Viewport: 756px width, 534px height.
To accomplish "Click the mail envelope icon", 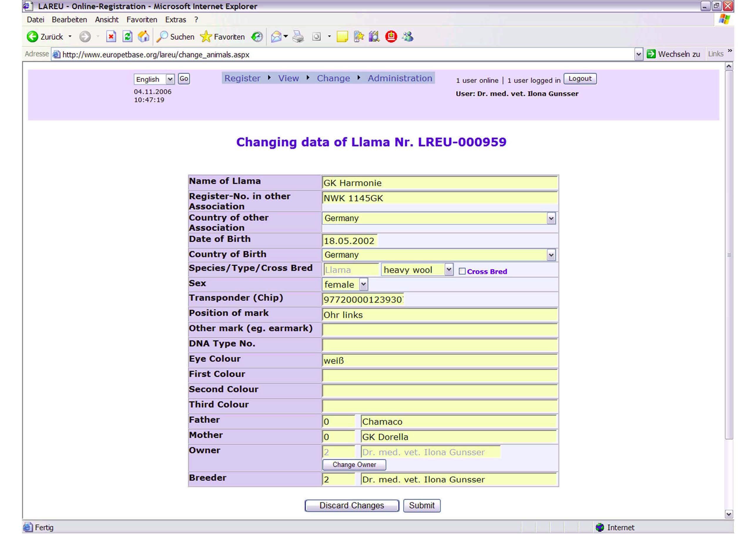I will click(x=276, y=36).
